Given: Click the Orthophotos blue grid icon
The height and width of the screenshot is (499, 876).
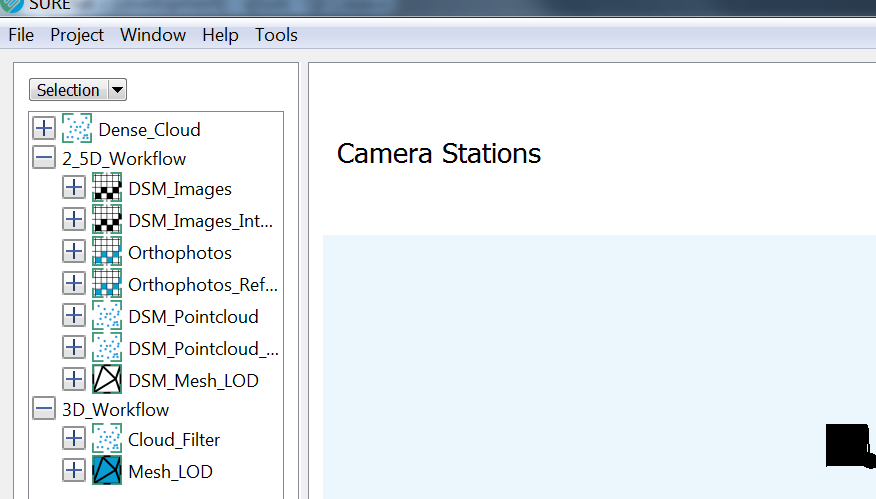Looking at the screenshot, I should tap(107, 251).
